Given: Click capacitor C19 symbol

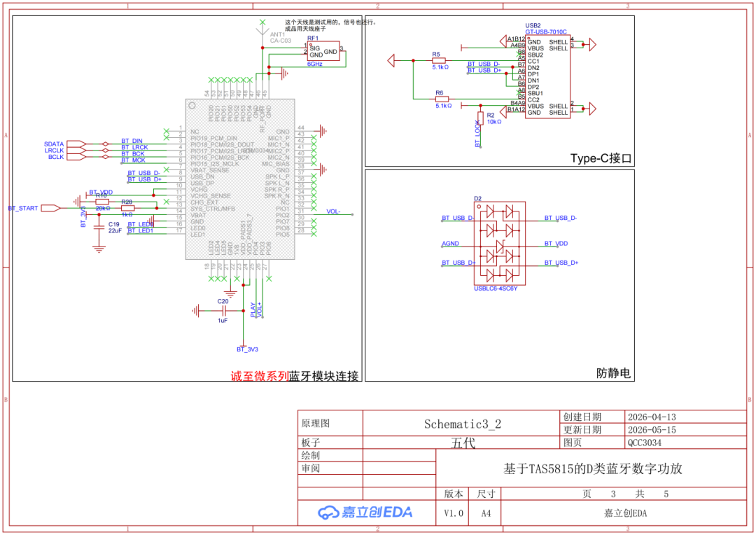Looking at the screenshot, I should [99, 228].
